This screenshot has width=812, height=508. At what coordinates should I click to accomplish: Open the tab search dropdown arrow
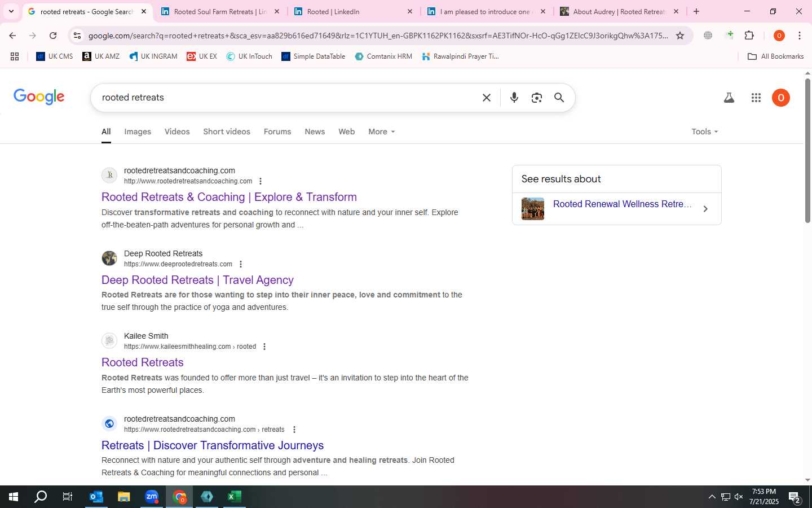tap(11, 11)
